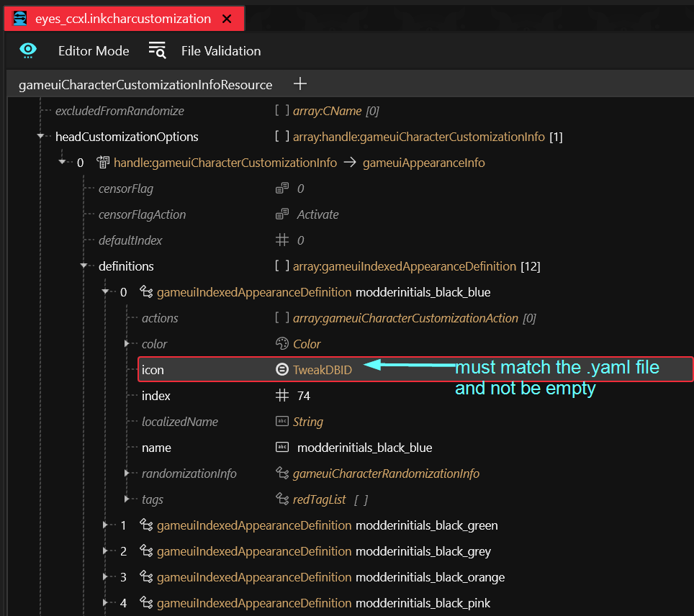Click the TweakDBID icon in icon row
This screenshot has width=694, height=616.
[x=282, y=370]
